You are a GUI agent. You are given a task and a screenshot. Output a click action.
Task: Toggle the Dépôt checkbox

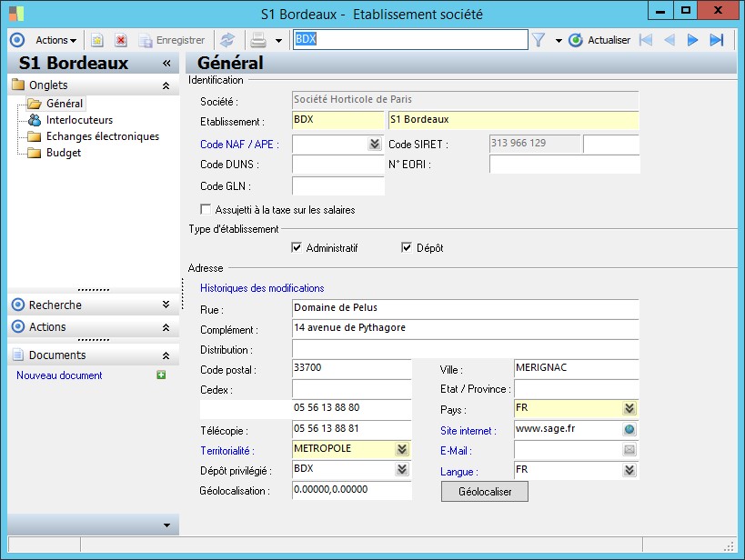(407, 247)
